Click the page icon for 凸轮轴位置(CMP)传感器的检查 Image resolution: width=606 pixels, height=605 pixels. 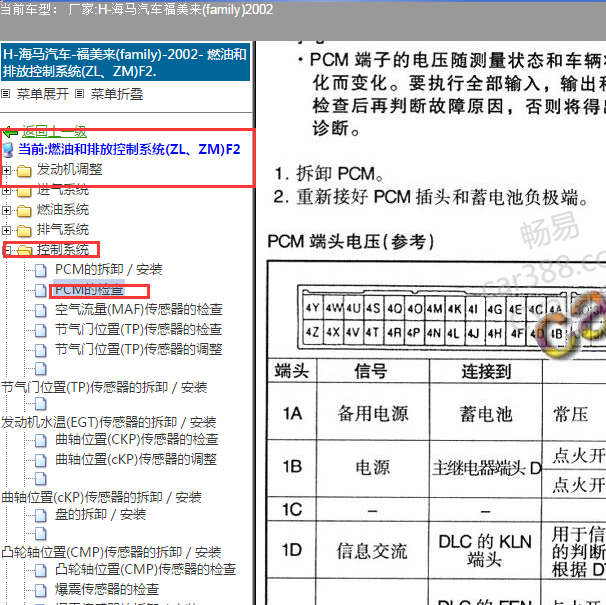[x=41, y=570]
